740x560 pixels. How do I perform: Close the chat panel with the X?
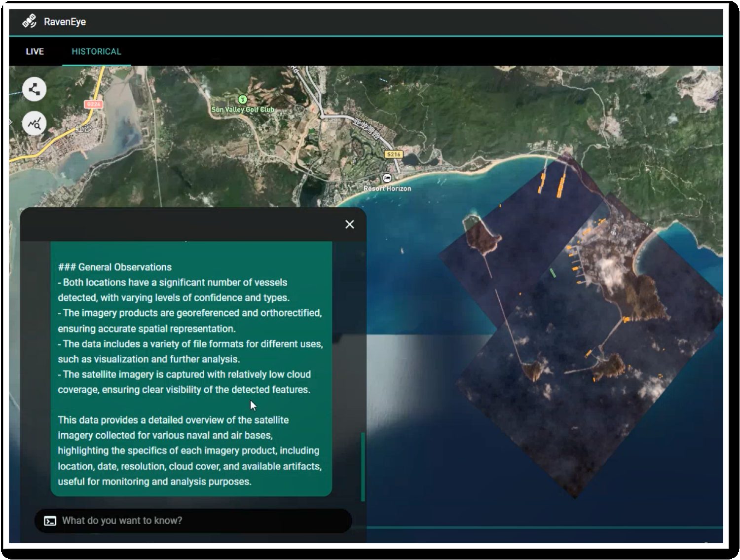click(350, 224)
